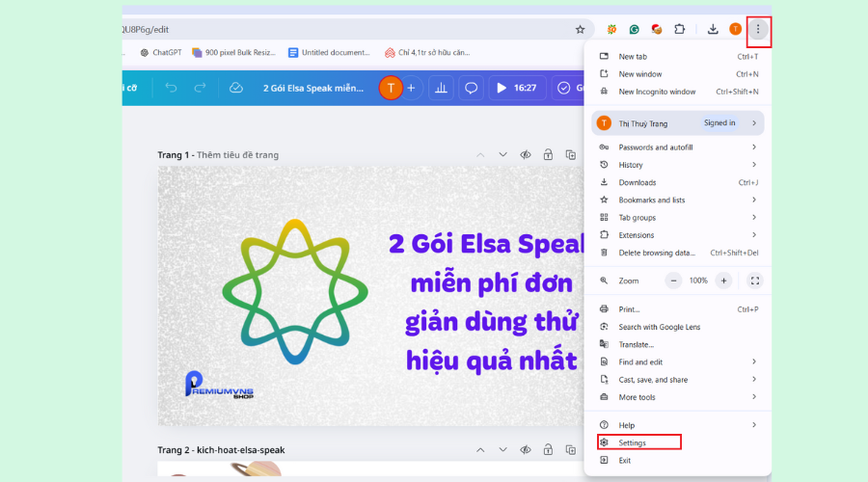Image resolution: width=868 pixels, height=482 pixels.
Task: Hide Trang 2 page with eye icon
Action: (526, 450)
